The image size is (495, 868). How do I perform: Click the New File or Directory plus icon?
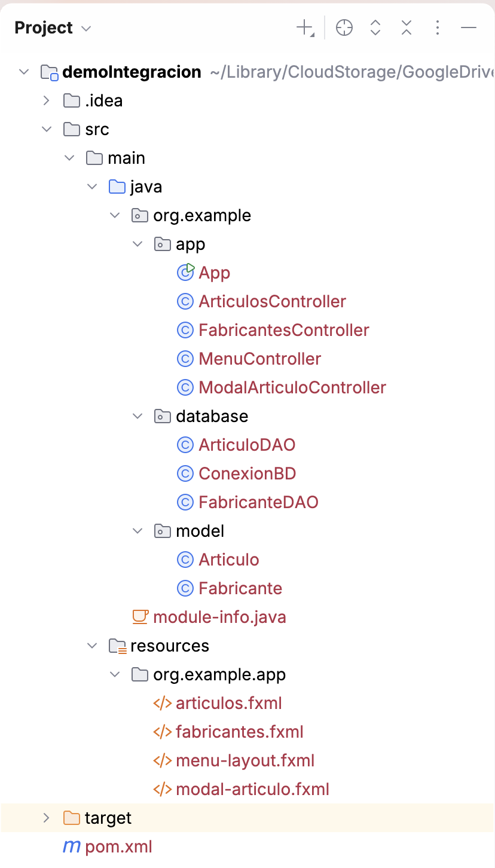(x=305, y=27)
